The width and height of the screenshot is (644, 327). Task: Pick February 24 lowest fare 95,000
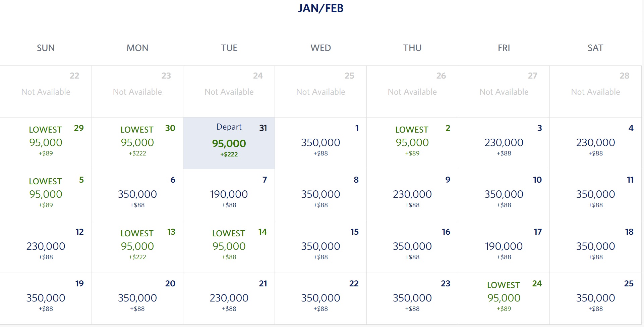[504, 298]
